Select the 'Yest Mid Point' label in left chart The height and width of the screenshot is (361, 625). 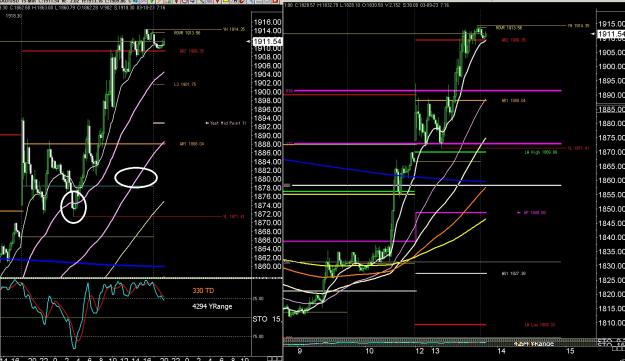pos(226,124)
